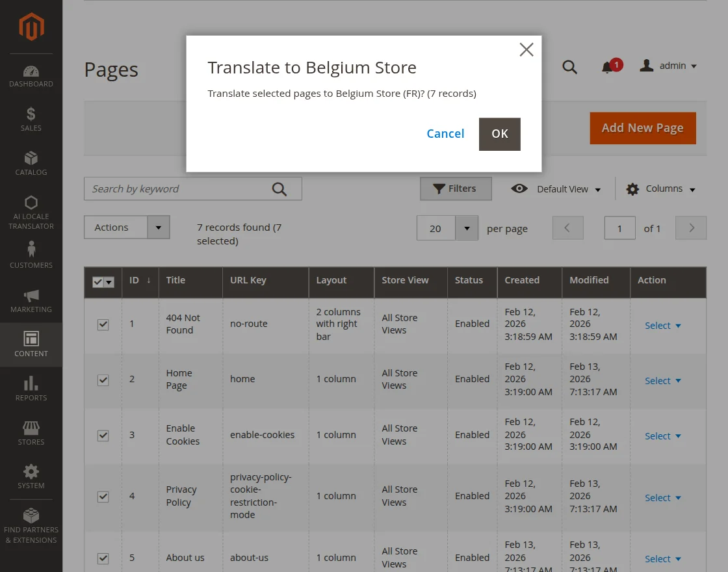This screenshot has width=728, height=572.
Task: Open the mass-select dropdown arrow in header
Action: [x=109, y=282]
